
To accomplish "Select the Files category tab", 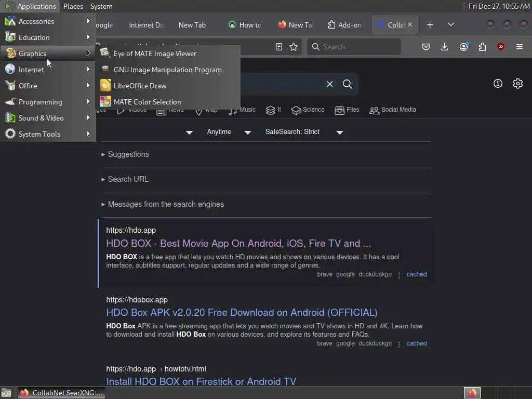I will point(347,110).
